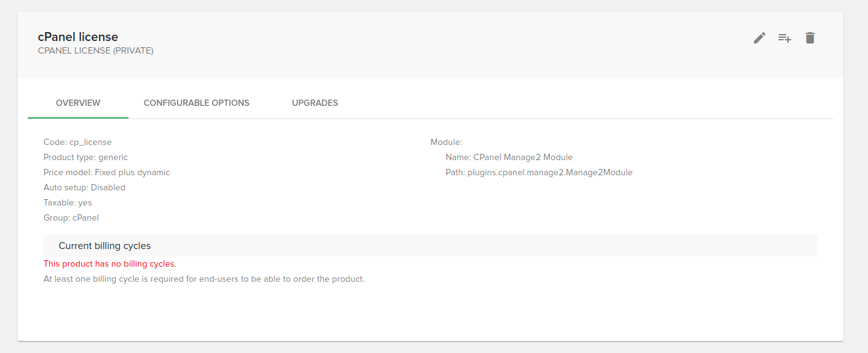
Task: Click the Current billing cycles header
Action: [x=105, y=246]
